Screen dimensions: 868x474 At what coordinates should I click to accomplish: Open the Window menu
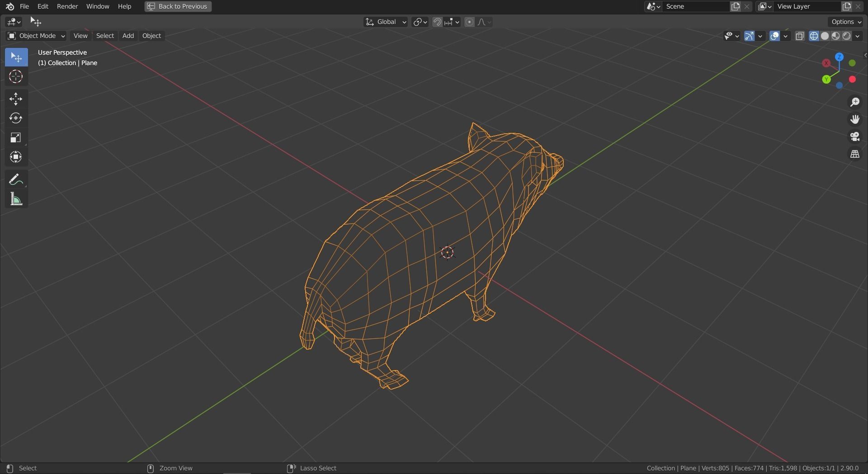[x=98, y=6]
